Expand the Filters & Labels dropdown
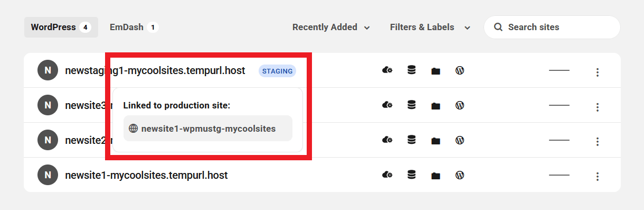 (430, 27)
